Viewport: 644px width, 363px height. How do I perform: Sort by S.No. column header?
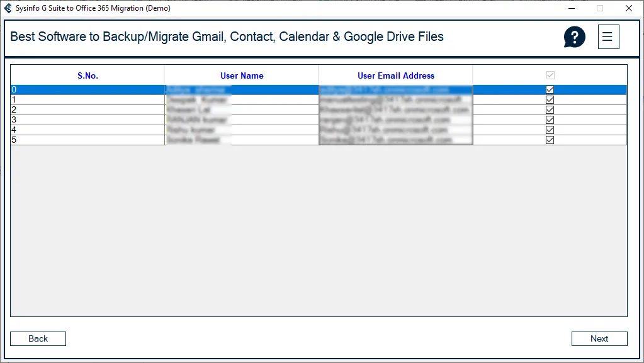point(88,75)
